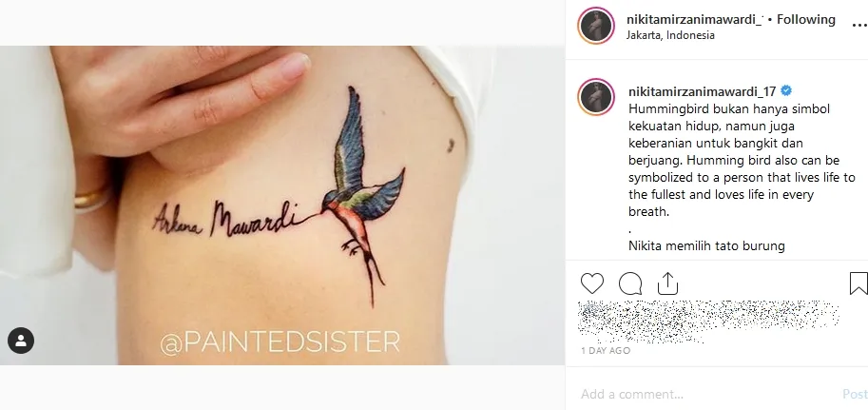
Task: Click the hummingbird tattoo photo
Action: tap(282, 205)
